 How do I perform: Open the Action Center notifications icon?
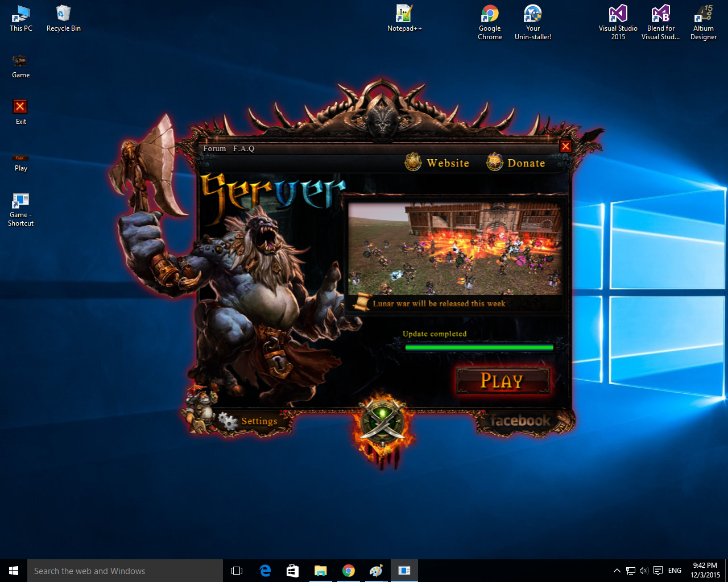click(x=658, y=571)
